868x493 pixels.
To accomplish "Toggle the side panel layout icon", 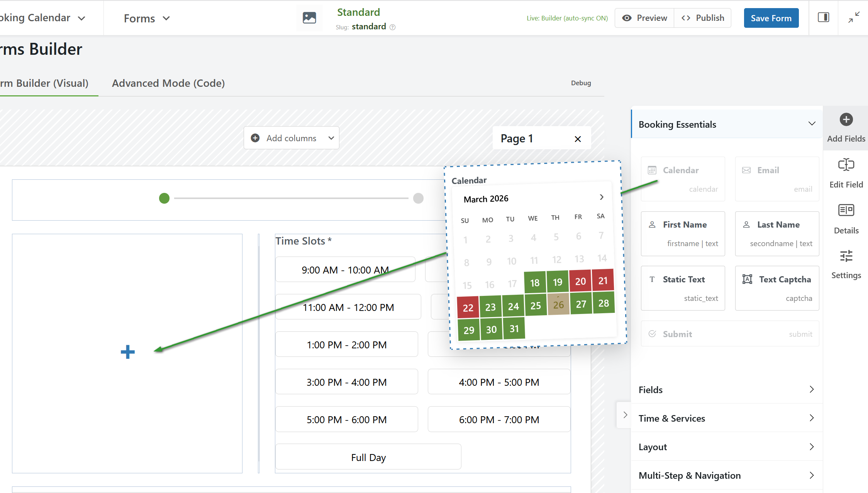I will point(823,17).
